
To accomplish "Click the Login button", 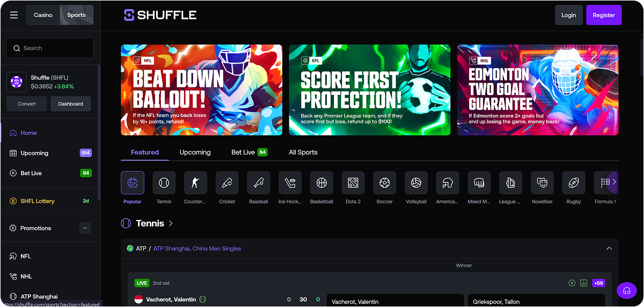I will [x=568, y=15].
